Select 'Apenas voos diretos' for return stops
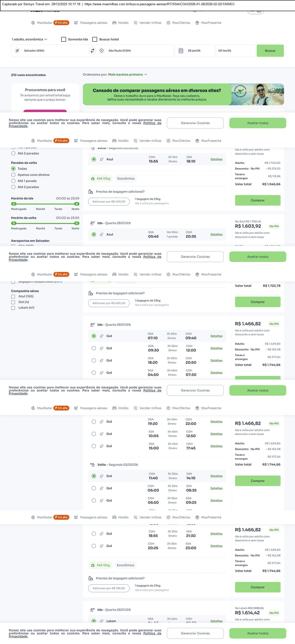The image size is (295, 644). click(14, 175)
